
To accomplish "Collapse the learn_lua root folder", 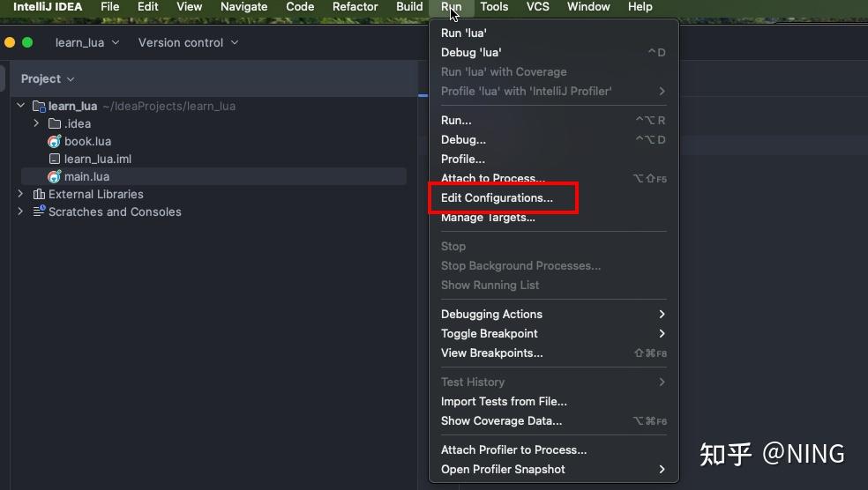I will [21, 105].
